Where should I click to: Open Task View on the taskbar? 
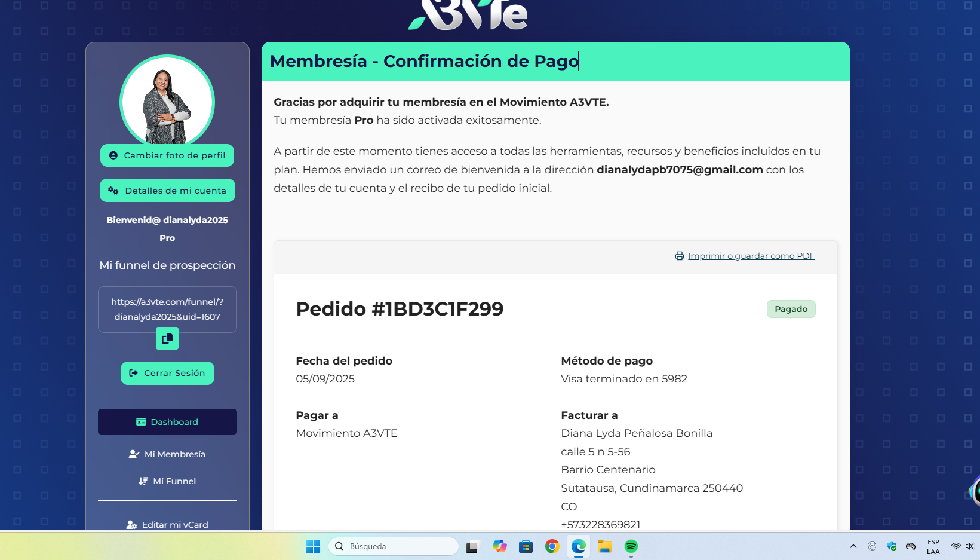click(473, 546)
